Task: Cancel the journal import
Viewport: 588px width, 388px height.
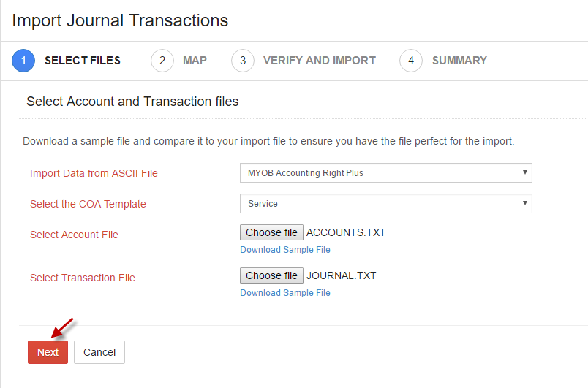Action: (x=99, y=352)
